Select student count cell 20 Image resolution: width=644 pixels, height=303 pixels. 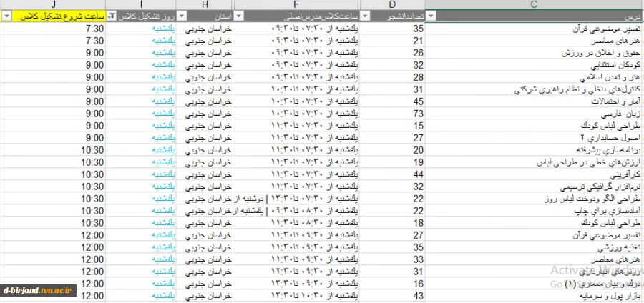393,150
